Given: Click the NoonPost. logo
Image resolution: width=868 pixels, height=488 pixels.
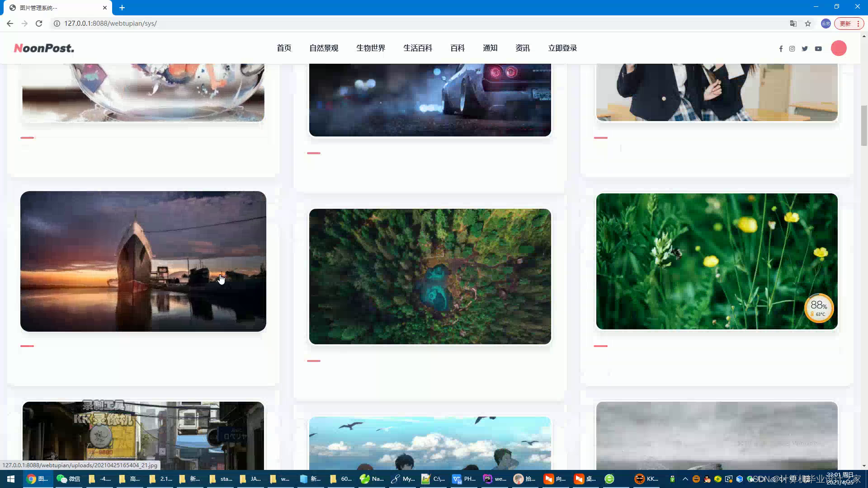Looking at the screenshot, I should pyautogui.click(x=44, y=48).
